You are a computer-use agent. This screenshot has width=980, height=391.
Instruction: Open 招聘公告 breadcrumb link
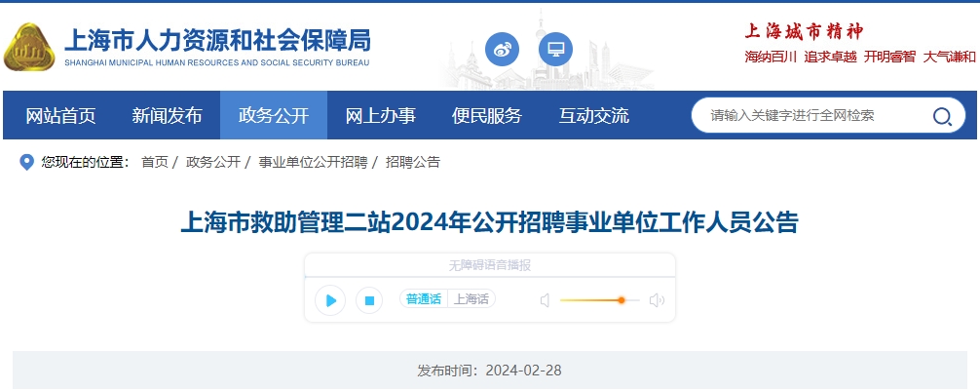pos(412,162)
